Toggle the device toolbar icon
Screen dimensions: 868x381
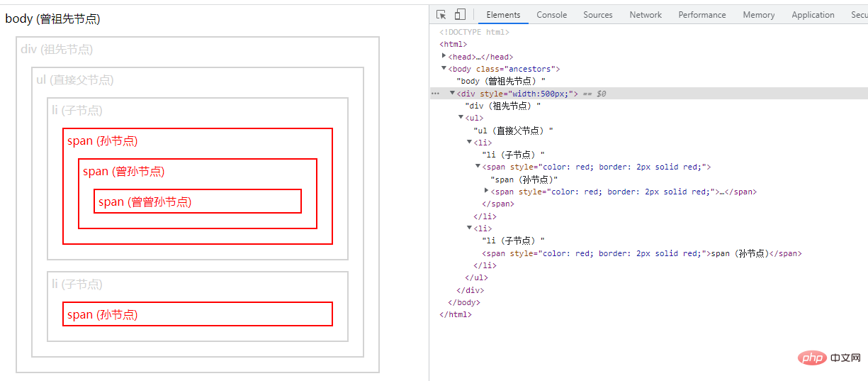pos(460,14)
